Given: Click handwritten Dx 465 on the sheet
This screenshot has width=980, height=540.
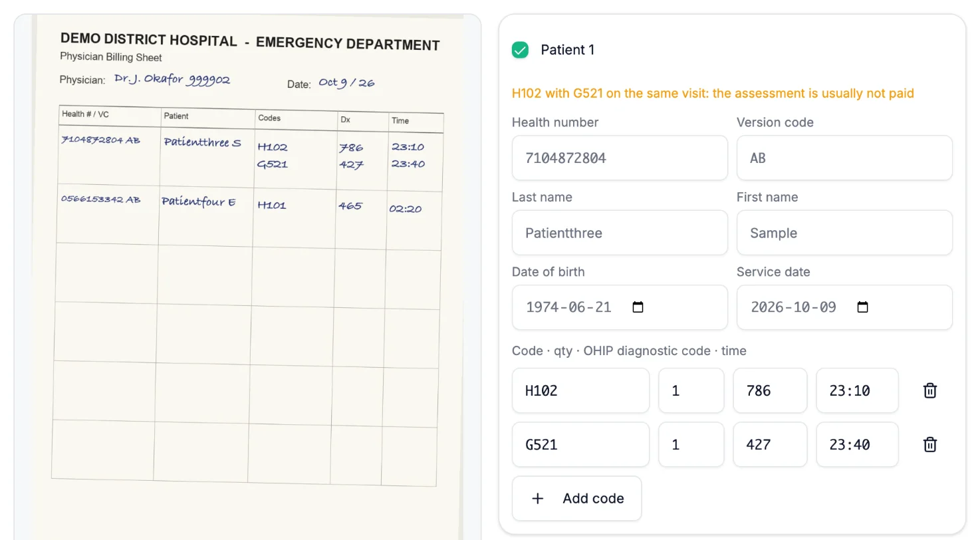Looking at the screenshot, I should tap(350, 205).
